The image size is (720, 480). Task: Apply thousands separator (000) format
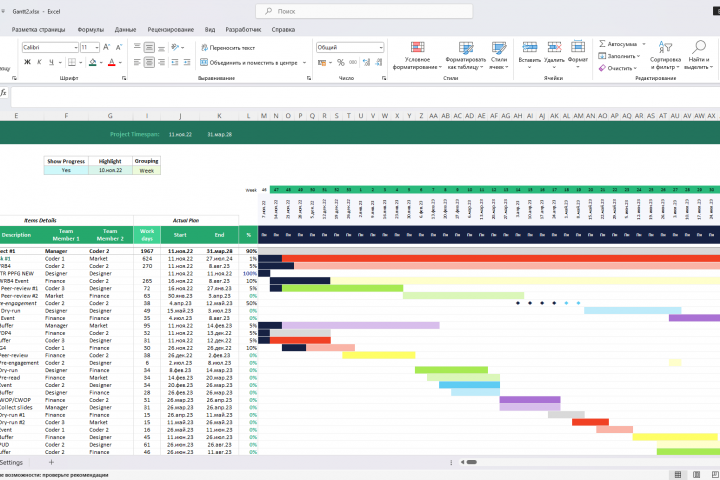tap(353, 62)
